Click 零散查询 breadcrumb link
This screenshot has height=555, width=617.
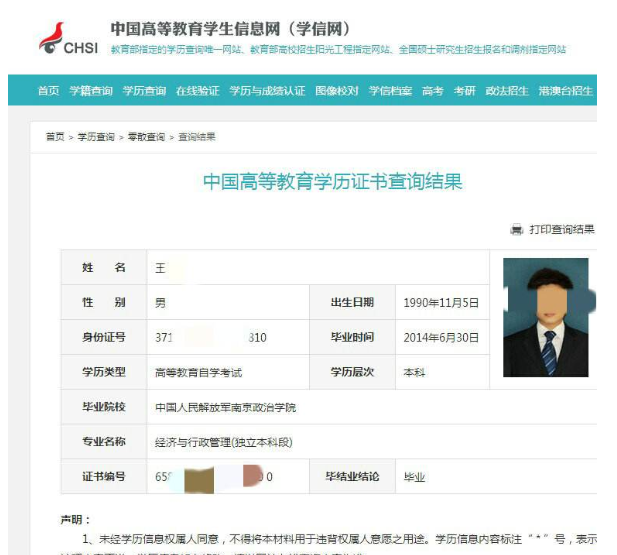pyautogui.click(x=146, y=137)
